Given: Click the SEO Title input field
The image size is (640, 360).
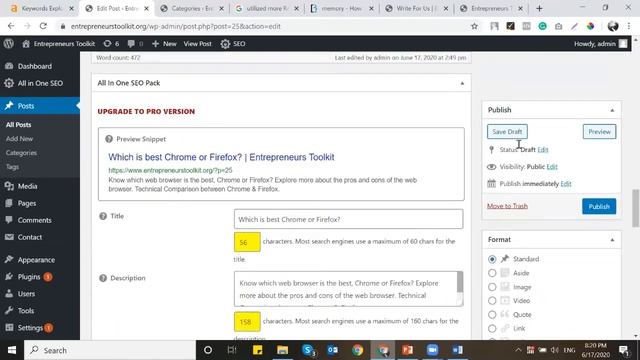Looking at the screenshot, I should point(349,219).
